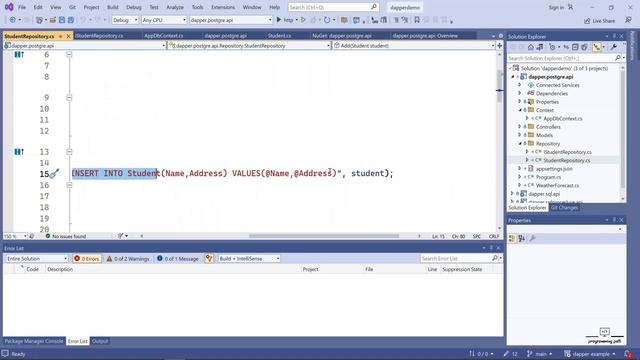Click the Save file icon in toolbar
Screen dimensions: 640x360
pyautogui.click(x=62, y=20)
